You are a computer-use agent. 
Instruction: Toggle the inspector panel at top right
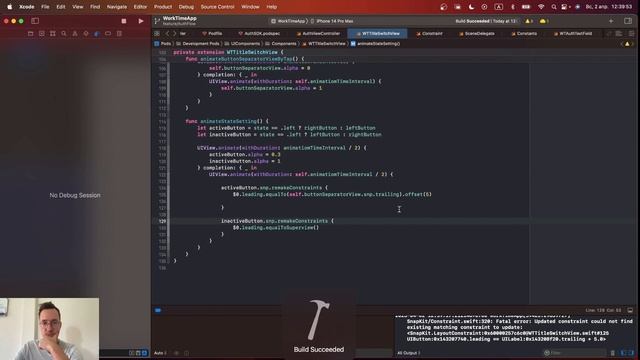coord(628,21)
